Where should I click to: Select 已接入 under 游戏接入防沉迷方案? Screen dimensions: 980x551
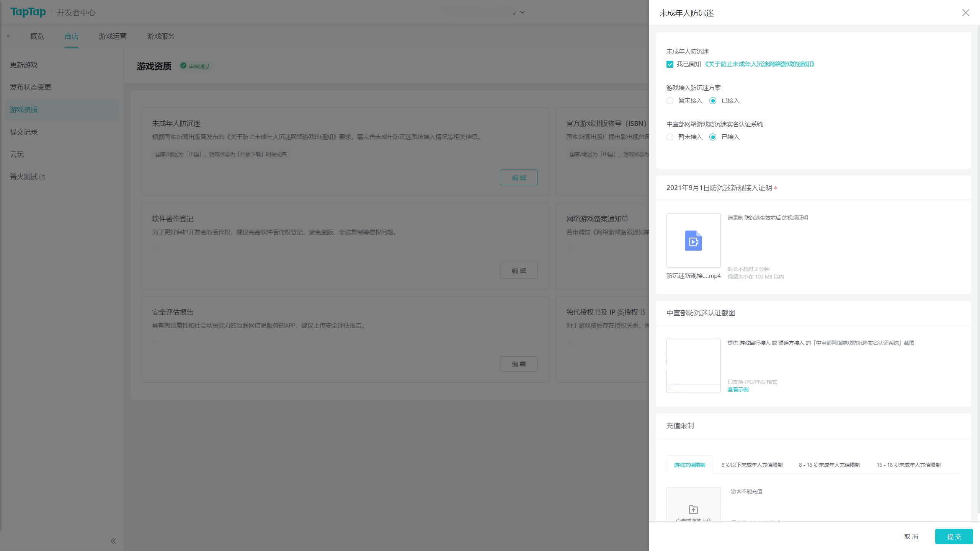[x=713, y=101]
